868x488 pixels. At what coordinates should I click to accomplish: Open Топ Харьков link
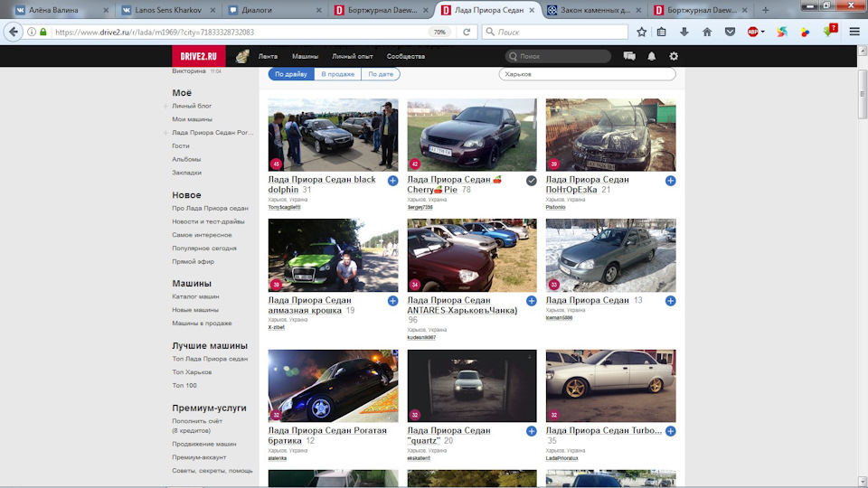click(x=192, y=372)
